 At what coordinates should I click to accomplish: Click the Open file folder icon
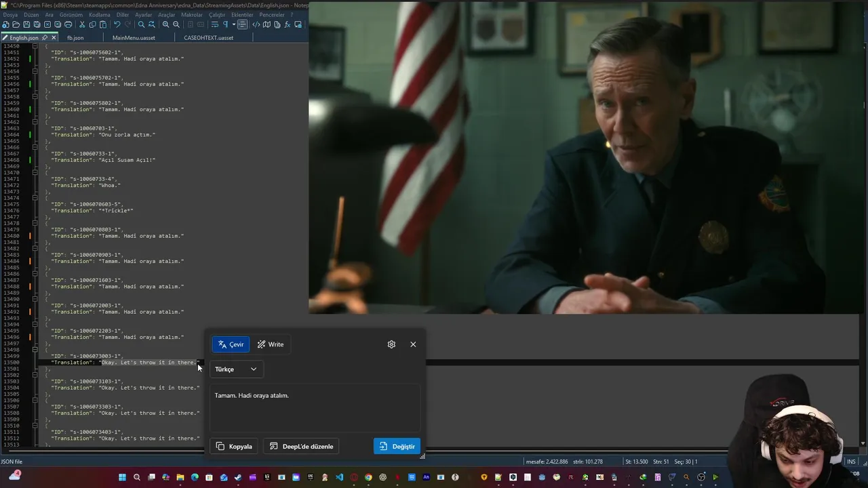(x=16, y=24)
